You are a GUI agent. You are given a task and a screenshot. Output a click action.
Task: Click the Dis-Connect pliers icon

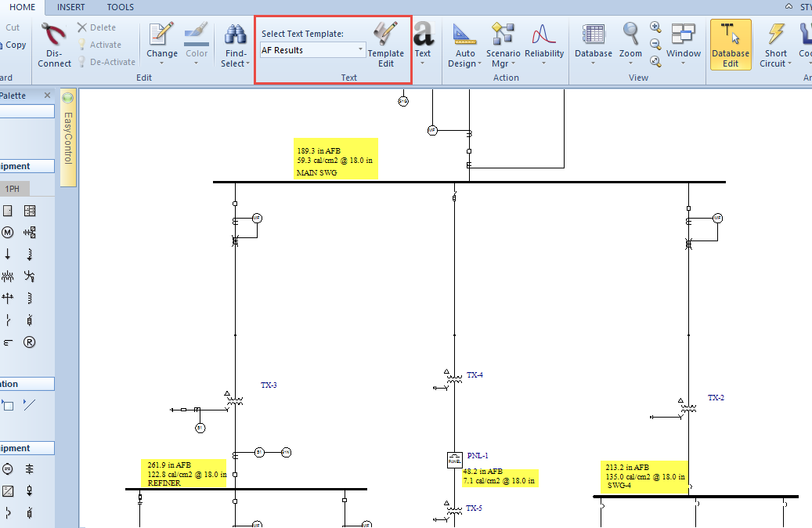[53, 37]
